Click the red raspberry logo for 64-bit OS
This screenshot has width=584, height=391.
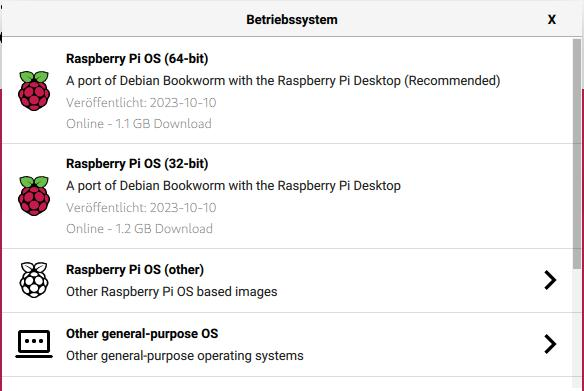[34, 90]
